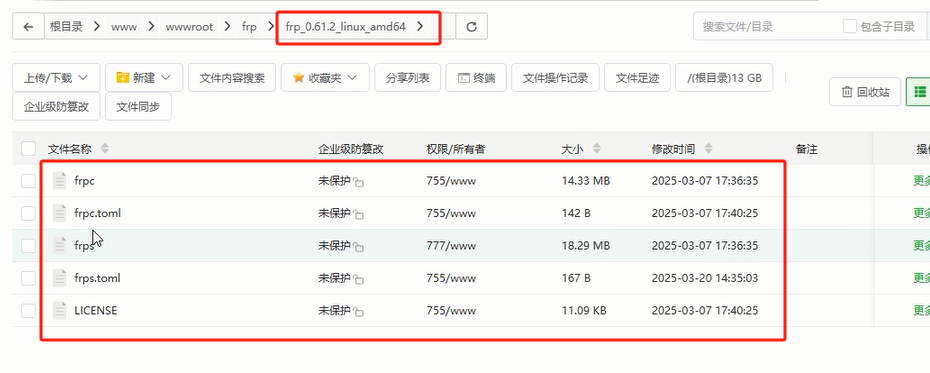Open the LICENSE file name
This screenshot has width=930, height=373.
point(95,310)
